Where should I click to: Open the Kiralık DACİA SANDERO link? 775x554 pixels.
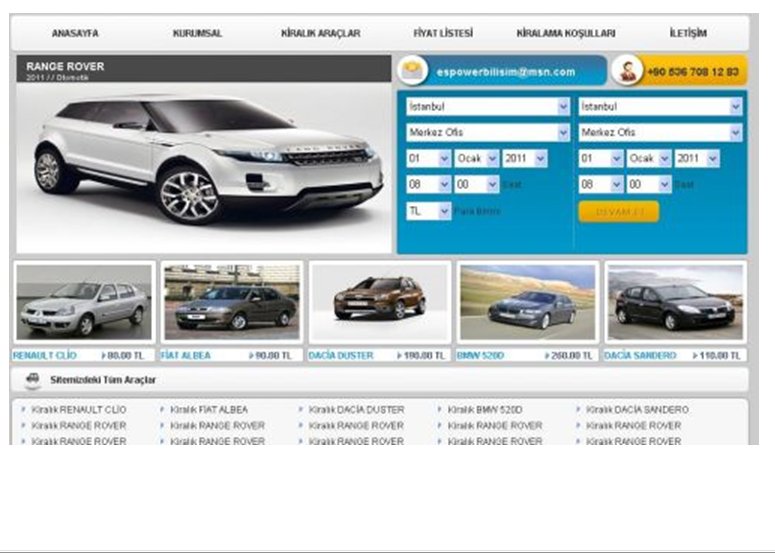click(637, 410)
